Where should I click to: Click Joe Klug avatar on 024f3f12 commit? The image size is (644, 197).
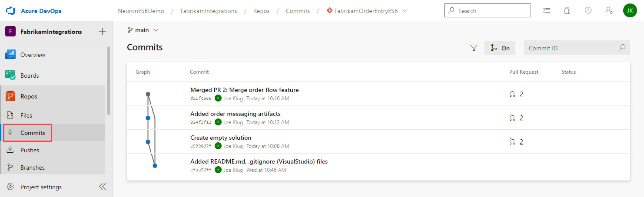point(218,122)
